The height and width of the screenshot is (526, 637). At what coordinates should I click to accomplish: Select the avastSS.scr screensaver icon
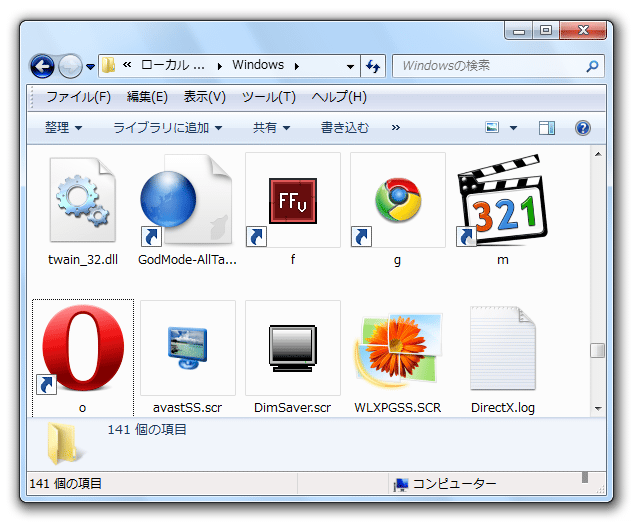[x=188, y=348]
